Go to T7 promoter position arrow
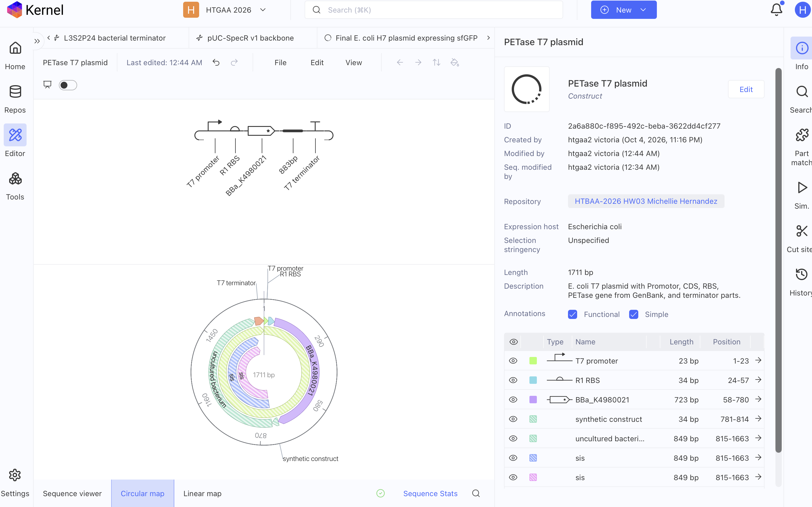This screenshot has height=507, width=812. tap(758, 360)
